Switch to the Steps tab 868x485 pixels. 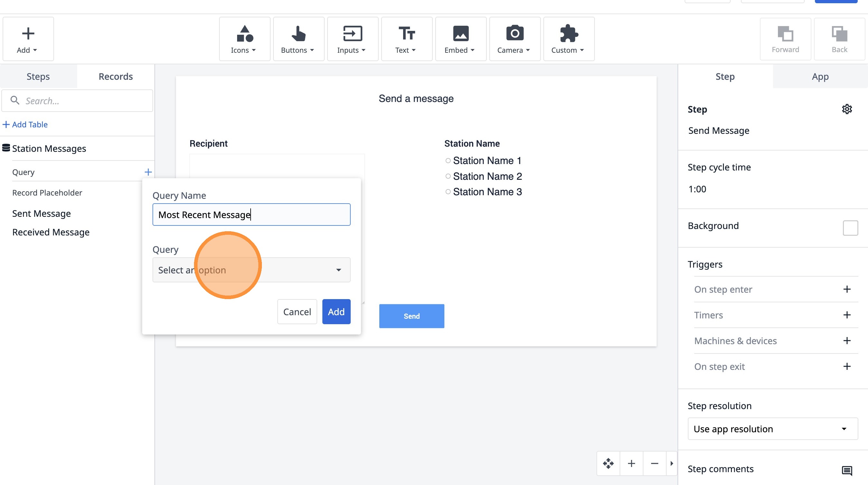(x=38, y=77)
